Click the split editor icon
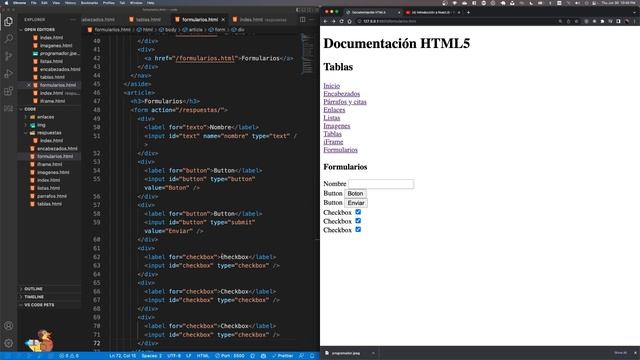 point(302,19)
